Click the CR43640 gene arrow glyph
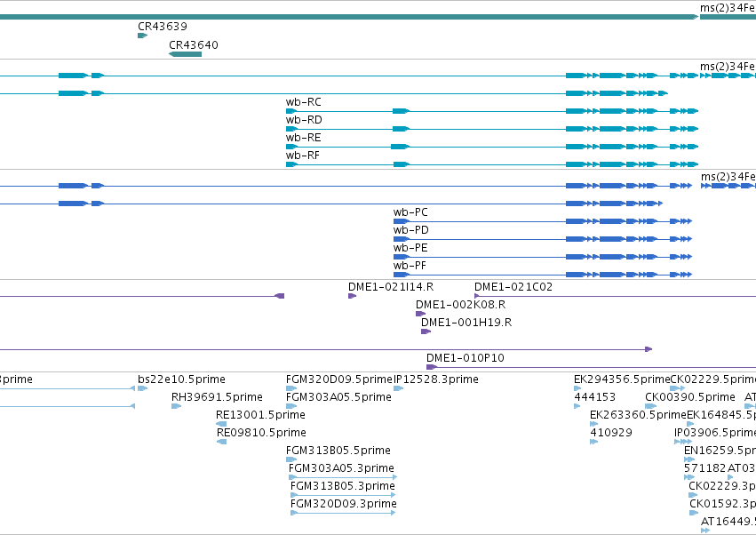The height and width of the screenshot is (535, 756). click(185, 54)
